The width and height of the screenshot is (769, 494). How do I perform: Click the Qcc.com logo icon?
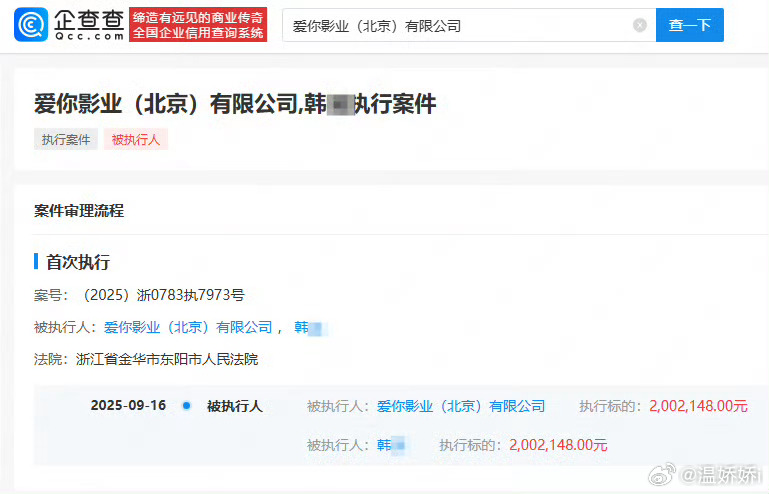click(31, 25)
